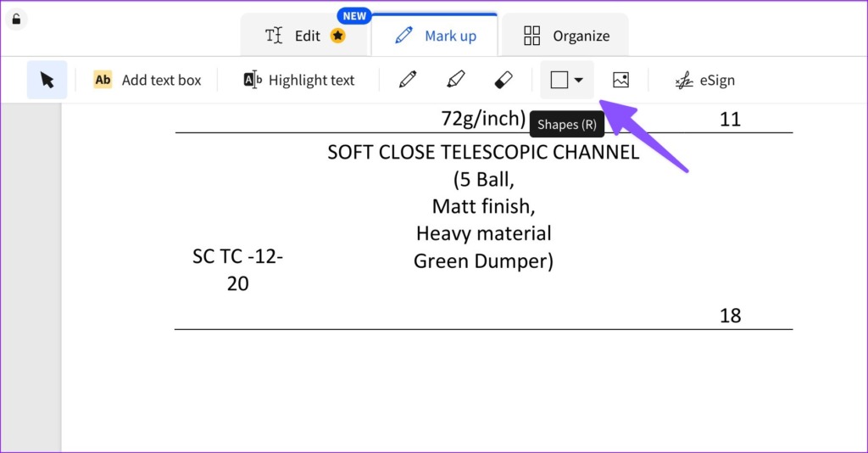Click the rectangle shape tool icon
The image size is (868, 453).
559,81
